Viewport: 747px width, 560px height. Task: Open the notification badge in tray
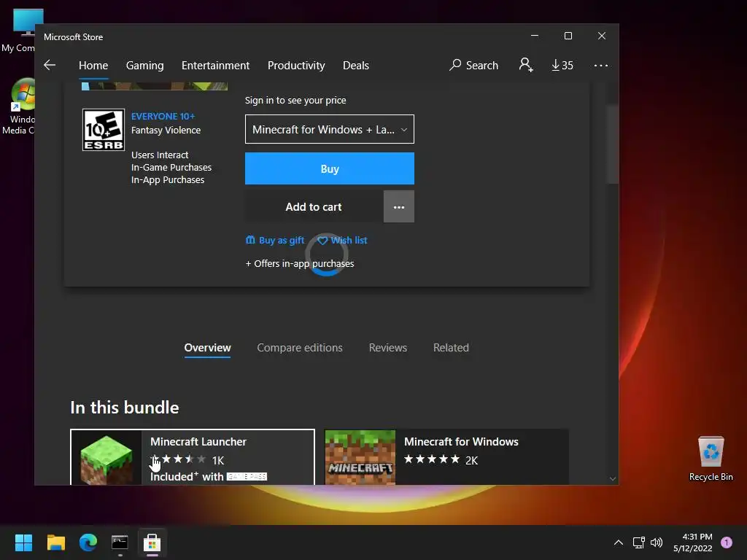pos(727,542)
